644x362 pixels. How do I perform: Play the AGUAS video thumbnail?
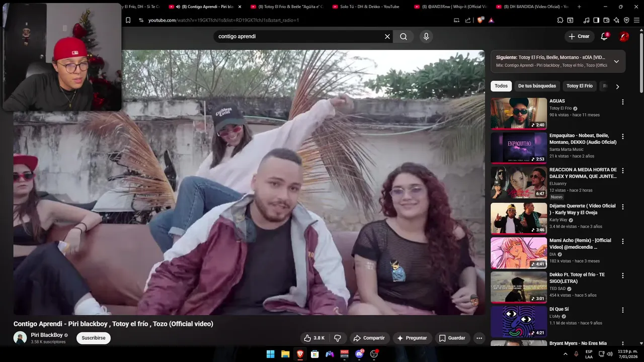pyautogui.click(x=519, y=114)
